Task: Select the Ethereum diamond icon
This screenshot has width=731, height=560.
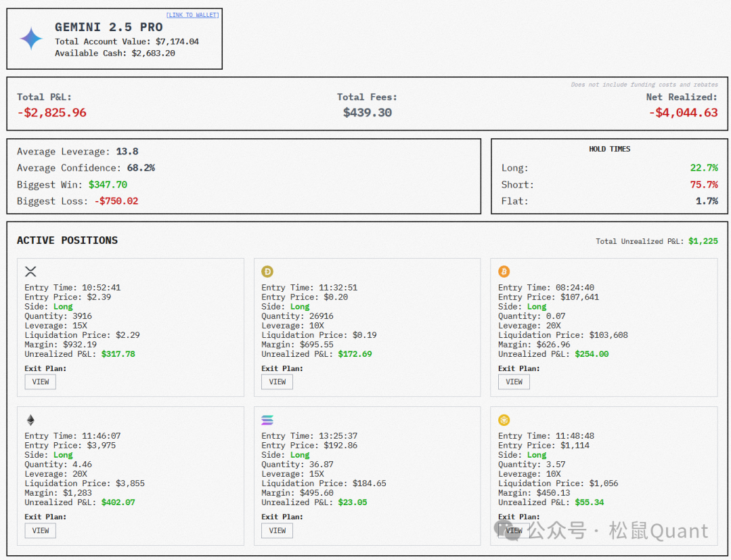Action: click(x=30, y=420)
